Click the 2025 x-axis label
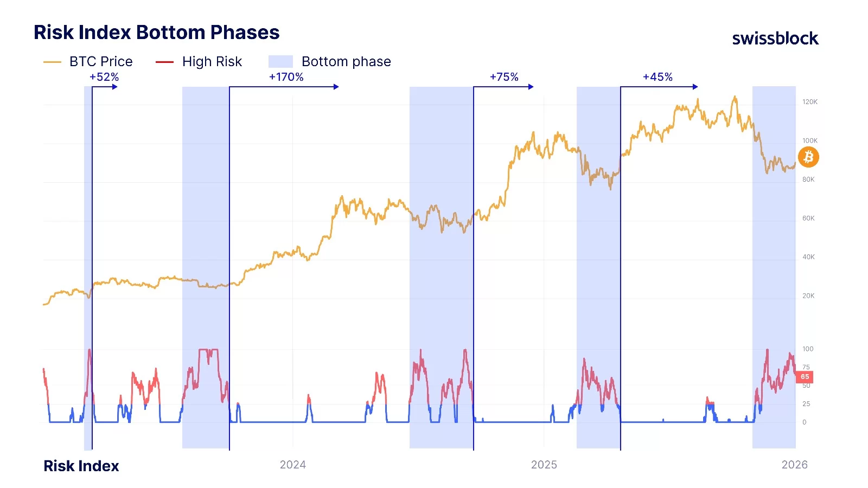 pyautogui.click(x=544, y=465)
